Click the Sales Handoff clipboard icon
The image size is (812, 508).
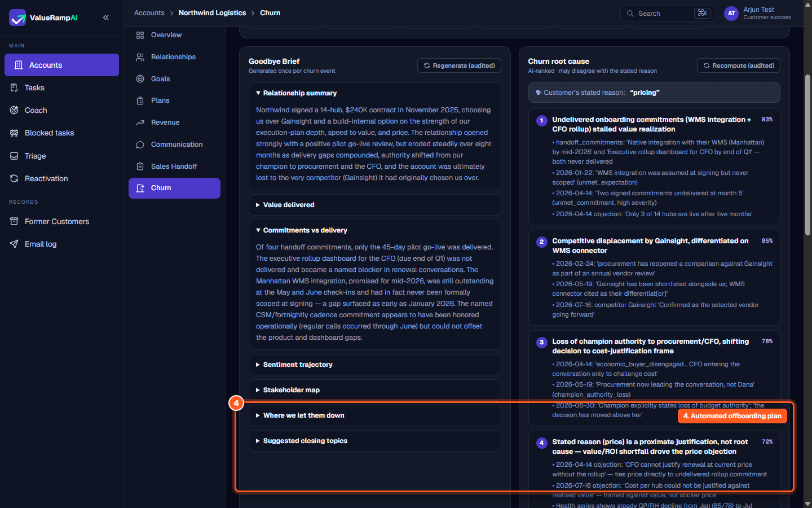pyautogui.click(x=140, y=167)
